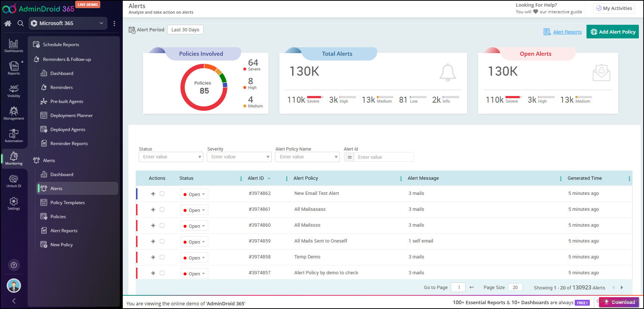644x309 pixels.
Task: Go to the next page of alerts
Action: coord(622,288)
